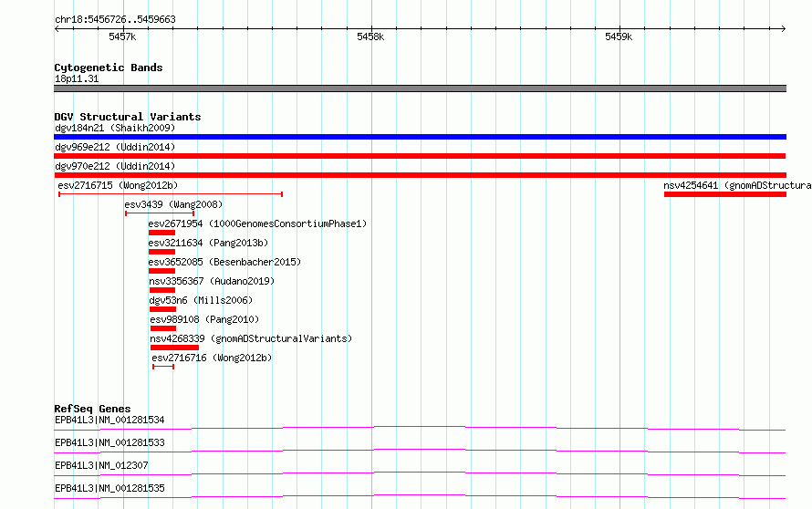The image size is (812, 509).
Task: Click the 5459k ruler label
Action: [619, 36]
